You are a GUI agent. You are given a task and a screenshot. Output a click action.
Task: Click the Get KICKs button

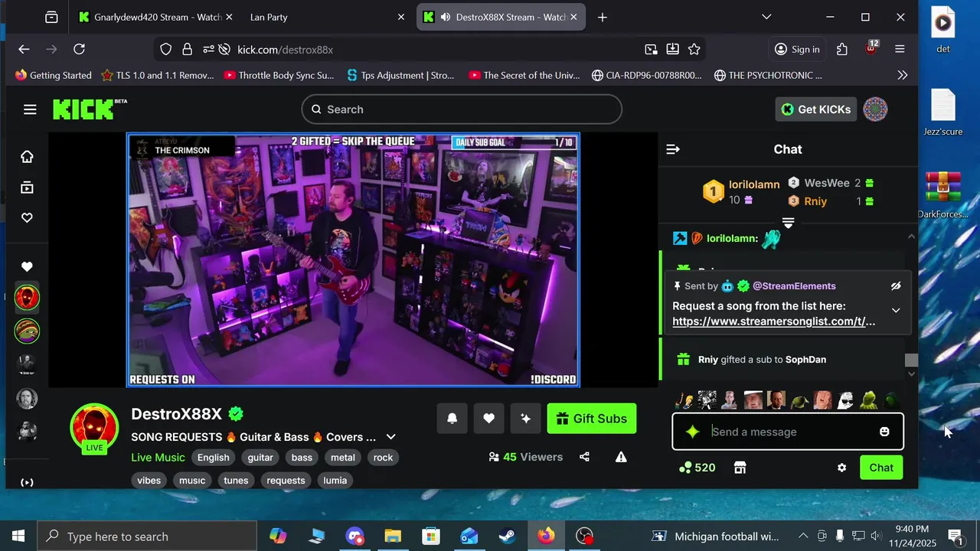(x=815, y=109)
